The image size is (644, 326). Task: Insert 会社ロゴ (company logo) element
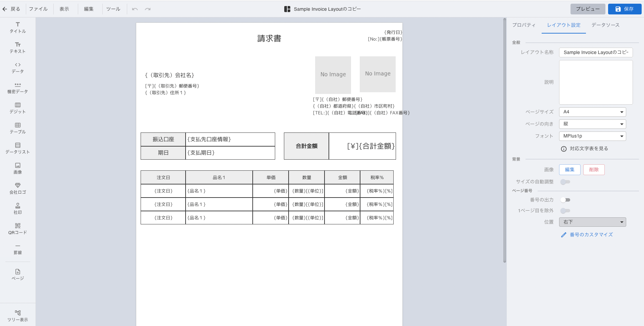[18, 188]
